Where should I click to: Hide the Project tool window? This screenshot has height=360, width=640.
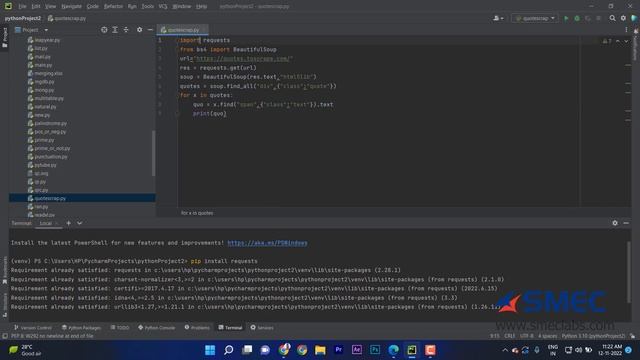pos(150,30)
